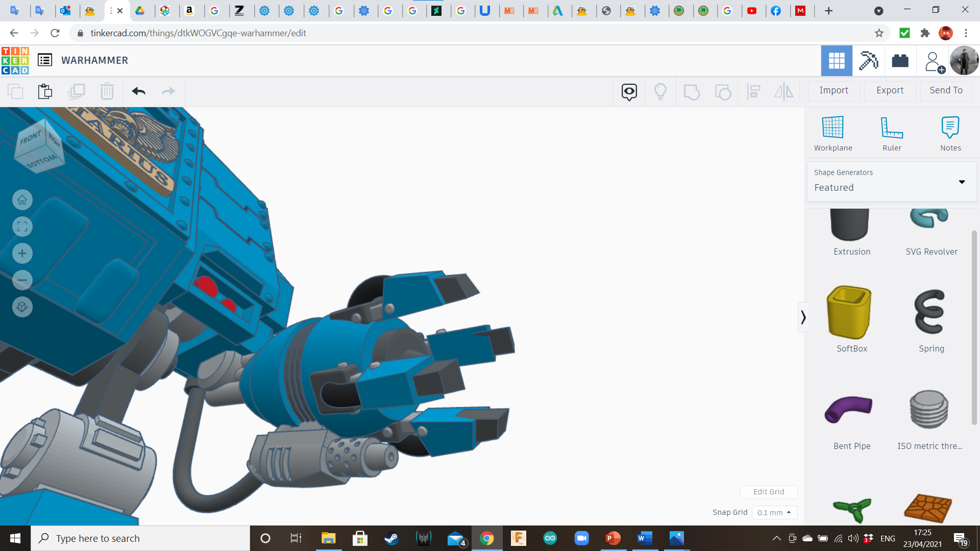The height and width of the screenshot is (551, 980).
Task: Switch to the Bricks view tab
Action: 900,61
